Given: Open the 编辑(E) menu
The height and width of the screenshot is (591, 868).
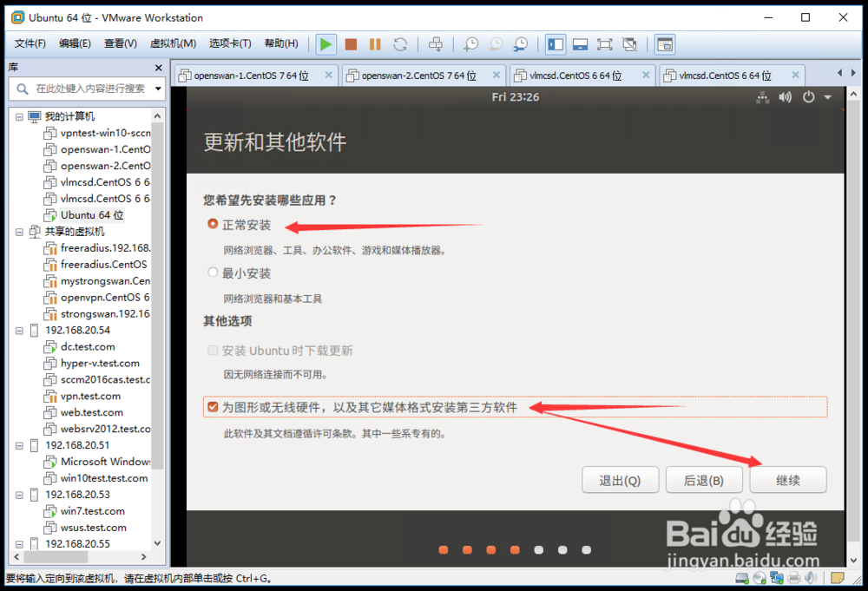Looking at the screenshot, I should (x=75, y=43).
